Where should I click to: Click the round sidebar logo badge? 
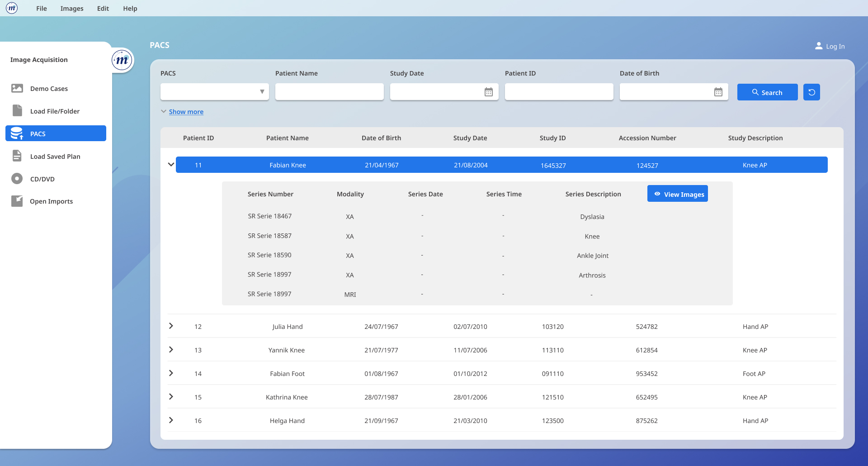tap(122, 60)
